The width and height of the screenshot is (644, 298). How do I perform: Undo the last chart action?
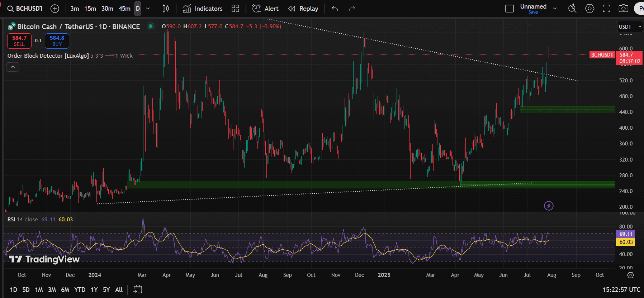[x=335, y=9]
